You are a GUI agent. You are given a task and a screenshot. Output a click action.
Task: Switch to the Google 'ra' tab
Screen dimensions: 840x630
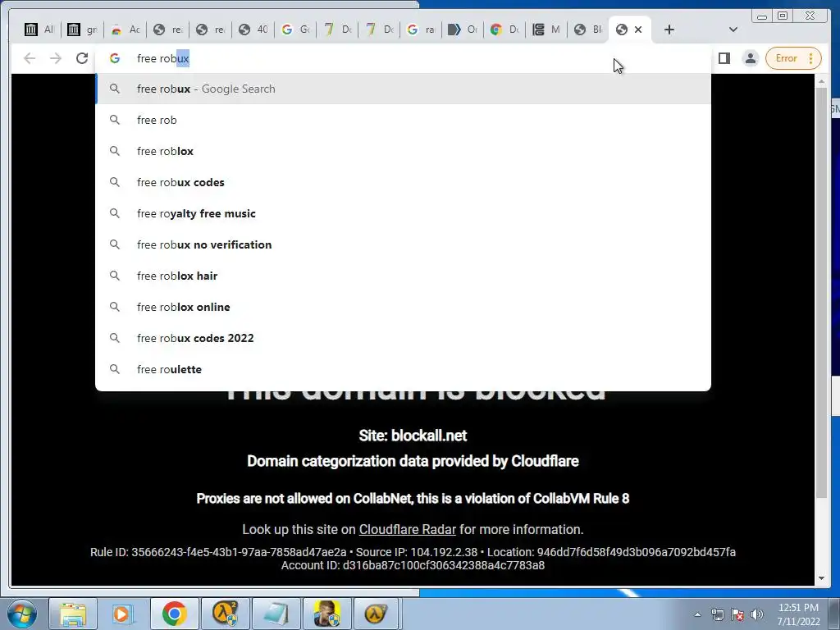(421, 30)
